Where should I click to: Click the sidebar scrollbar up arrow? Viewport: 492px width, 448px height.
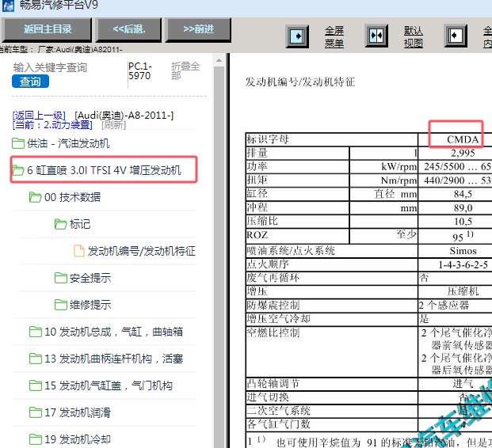click(x=219, y=60)
